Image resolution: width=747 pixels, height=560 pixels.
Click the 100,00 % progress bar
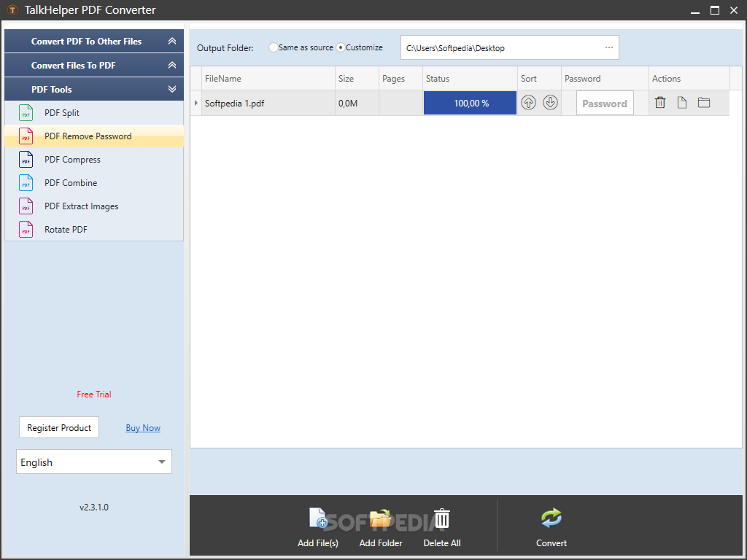pyautogui.click(x=471, y=103)
